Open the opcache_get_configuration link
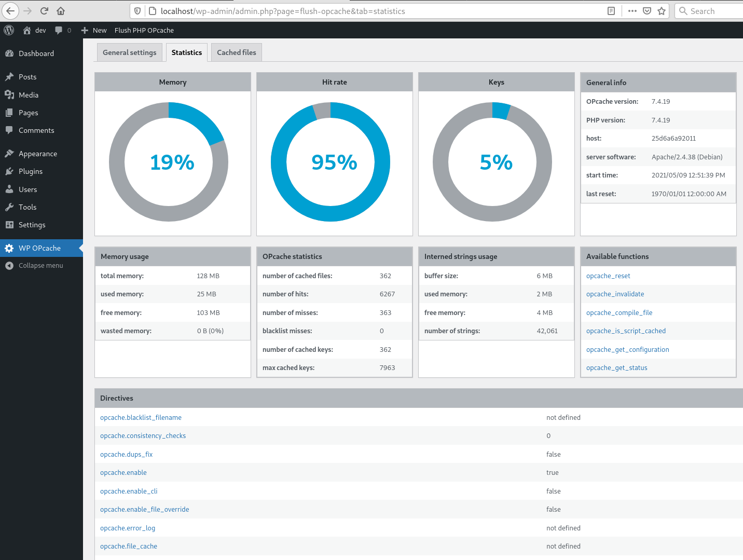This screenshot has height=560, width=743. click(x=627, y=349)
